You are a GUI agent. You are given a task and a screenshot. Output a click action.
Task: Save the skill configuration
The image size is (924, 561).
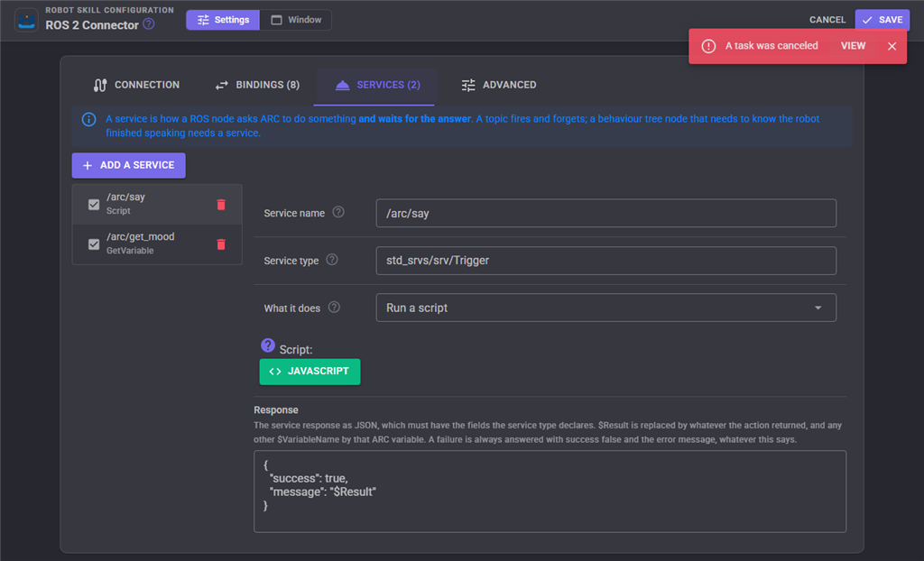(x=882, y=20)
